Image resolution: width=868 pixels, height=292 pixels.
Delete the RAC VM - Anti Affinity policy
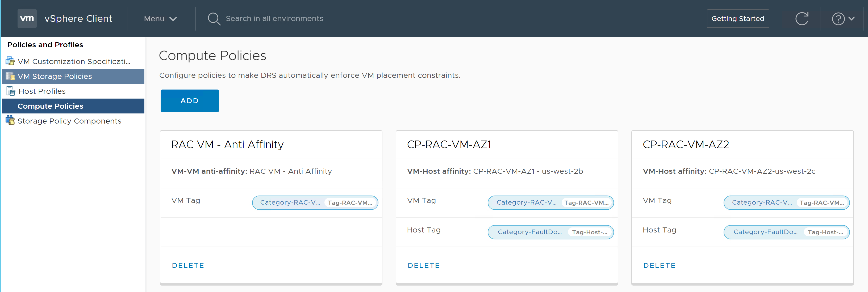188,265
